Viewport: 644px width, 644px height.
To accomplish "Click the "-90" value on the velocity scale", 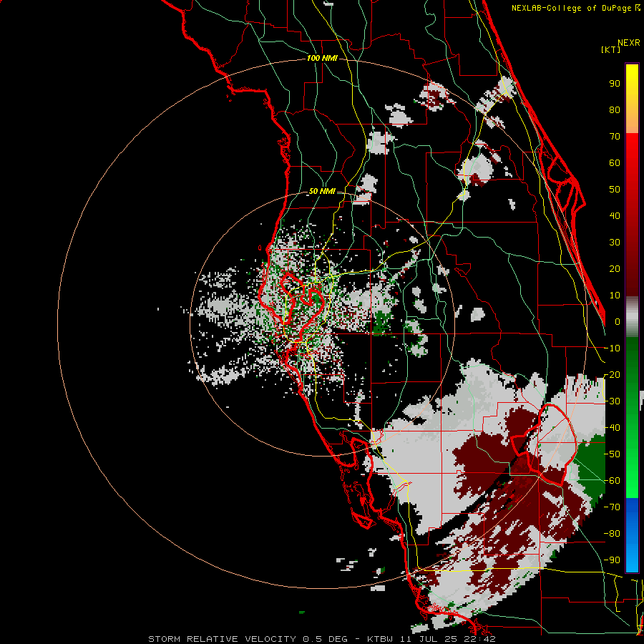I will click(612, 560).
